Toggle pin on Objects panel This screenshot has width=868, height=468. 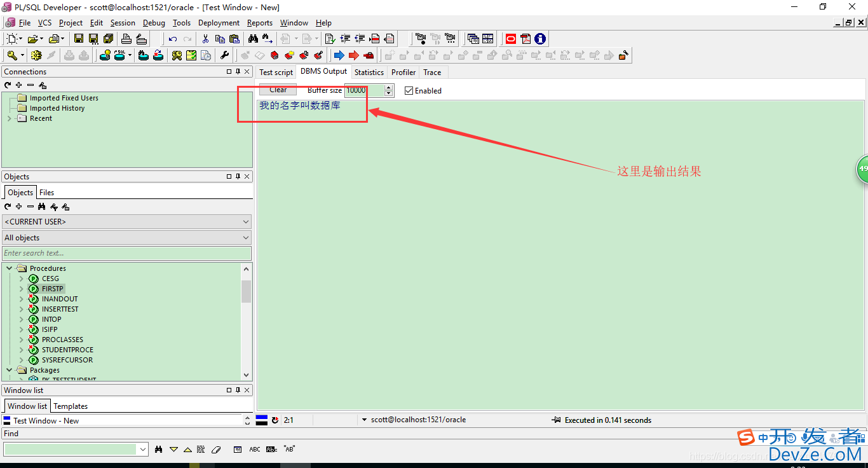(x=238, y=177)
